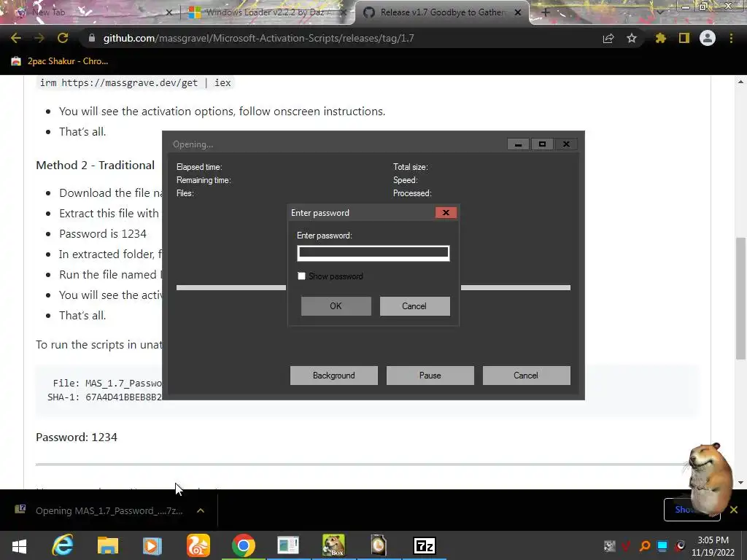Viewport: 747px width, 560px height.
Task: Send extraction to Background
Action: tap(333, 376)
